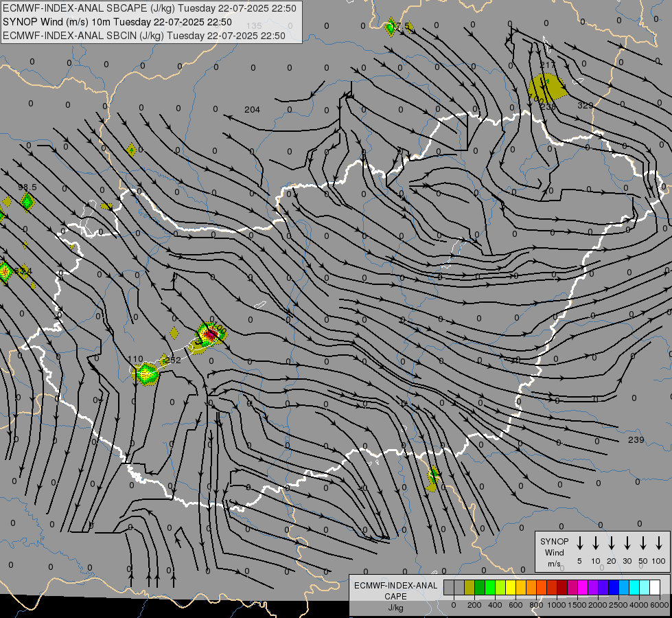Click the SYNOP Wind 10m title line
672x618 pixels.
(x=117, y=22)
